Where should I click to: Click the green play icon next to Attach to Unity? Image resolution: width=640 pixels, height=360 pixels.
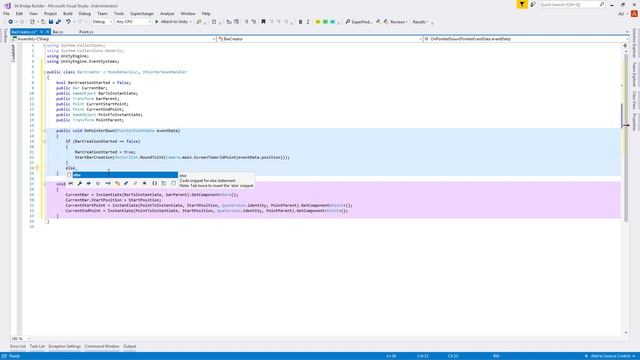click(157, 22)
